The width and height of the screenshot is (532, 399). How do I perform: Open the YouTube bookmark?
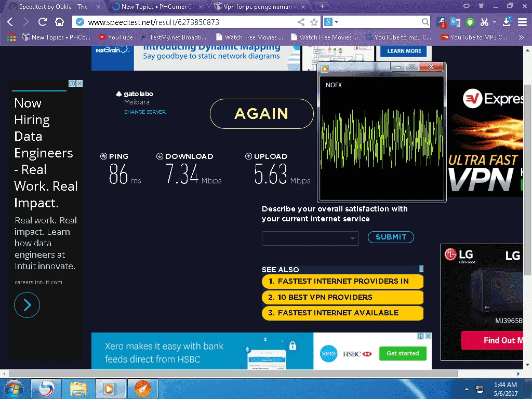point(116,37)
